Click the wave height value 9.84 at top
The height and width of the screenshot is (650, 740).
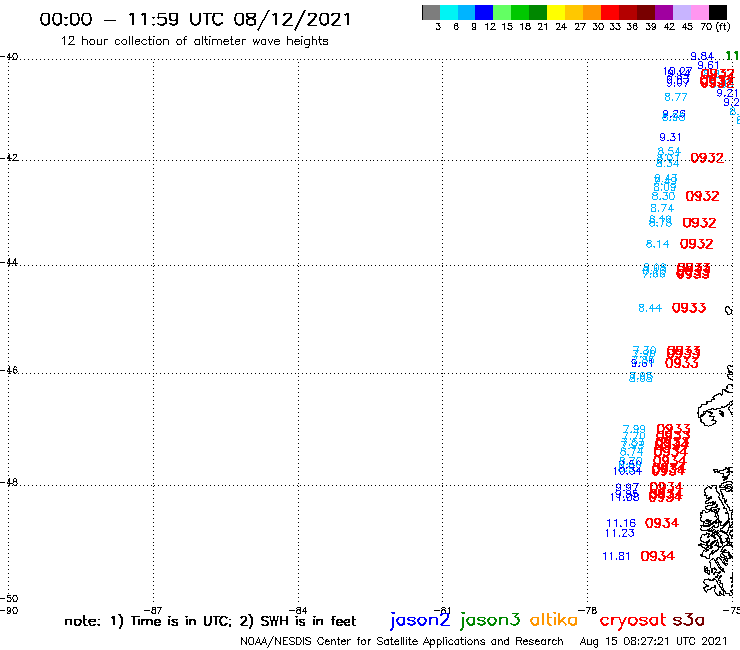point(702,57)
